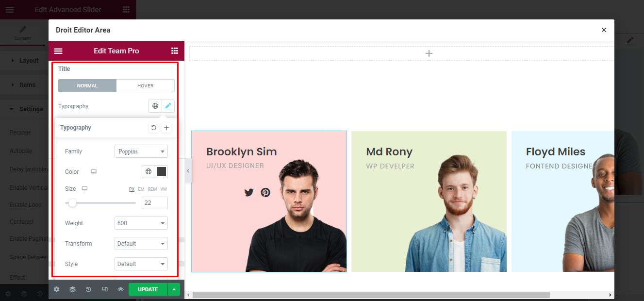Reset typography with the circular arrow icon
644x301 pixels.
pyautogui.click(x=154, y=128)
